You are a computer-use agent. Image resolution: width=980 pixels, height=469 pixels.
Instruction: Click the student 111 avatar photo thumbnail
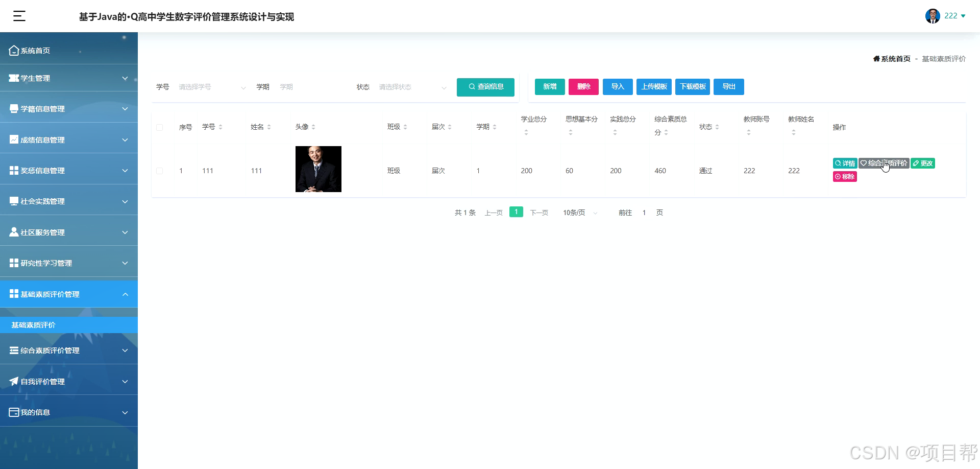click(x=318, y=169)
